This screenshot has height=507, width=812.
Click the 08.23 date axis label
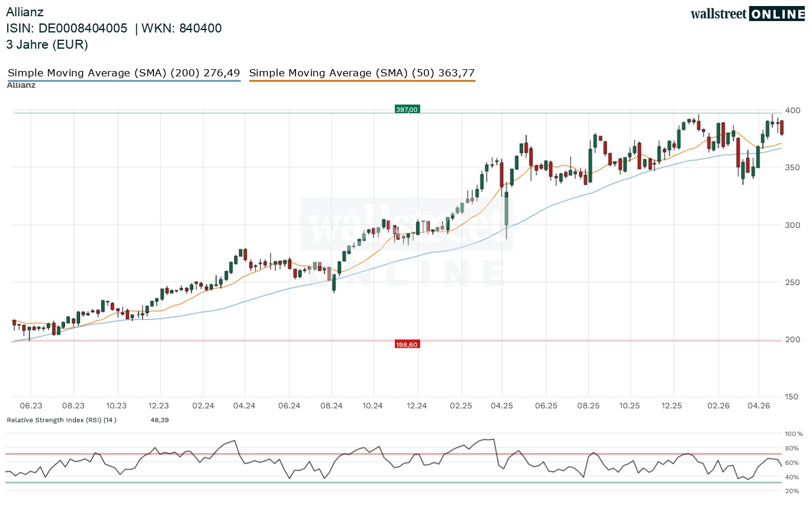point(73,406)
